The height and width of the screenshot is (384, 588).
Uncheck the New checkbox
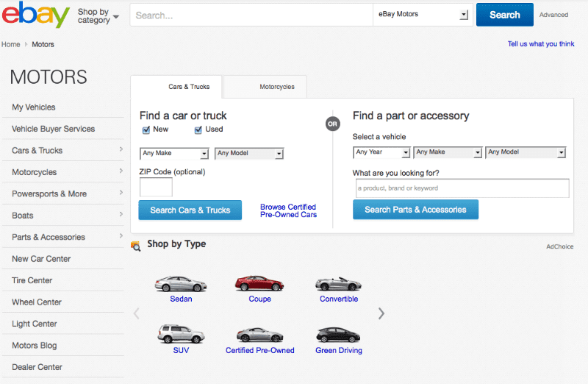click(146, 130)
